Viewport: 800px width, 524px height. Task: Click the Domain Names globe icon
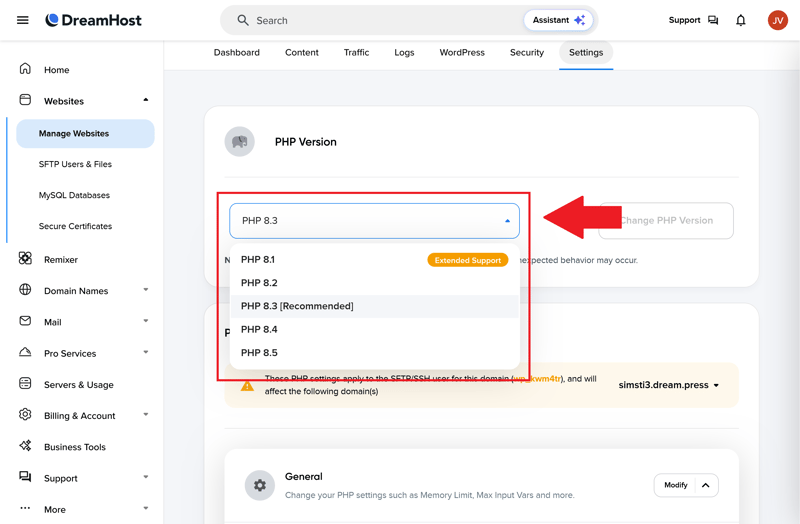point(25,290)
